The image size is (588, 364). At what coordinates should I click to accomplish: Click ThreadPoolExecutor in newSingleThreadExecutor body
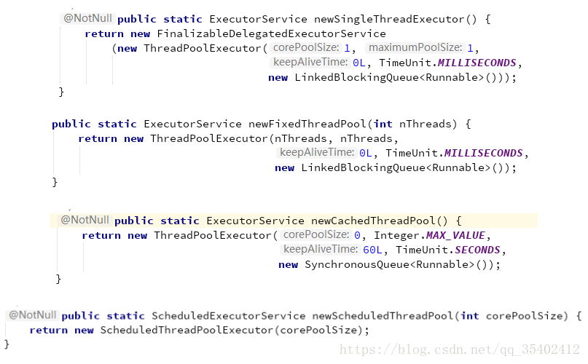coord(203,48)
